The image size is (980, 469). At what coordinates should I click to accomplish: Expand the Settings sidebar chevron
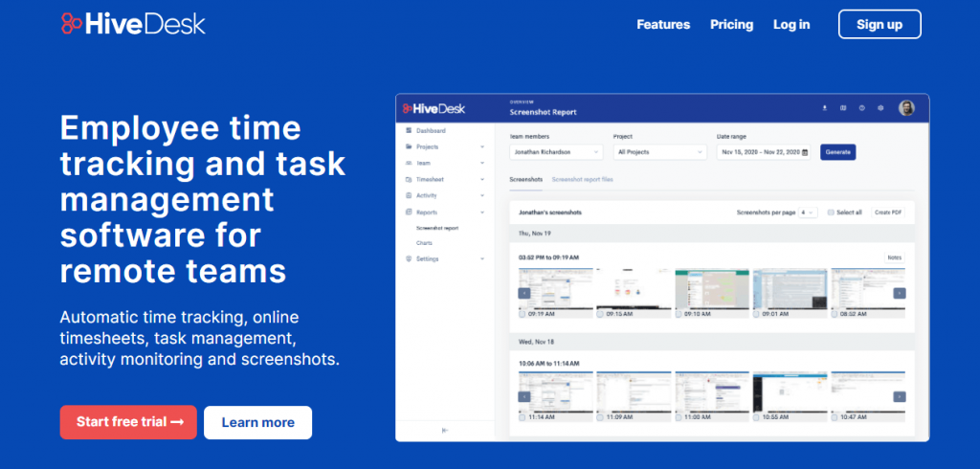pyautogui.click(x=482, y=258)
